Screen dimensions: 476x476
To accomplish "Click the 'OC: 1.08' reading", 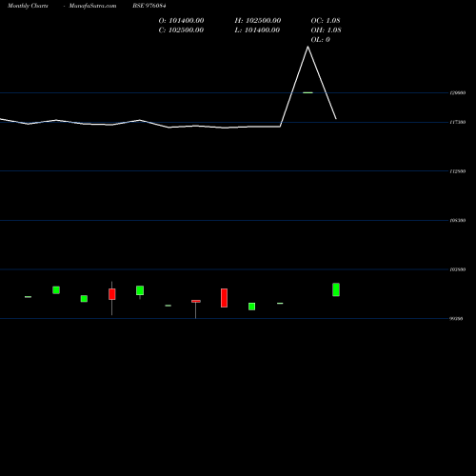I will pyautogui.click(x=326, y=21).
